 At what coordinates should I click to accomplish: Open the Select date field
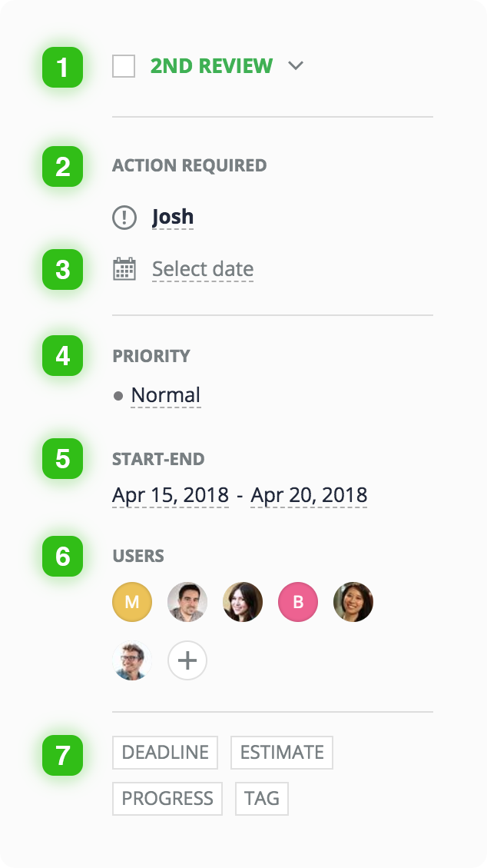click(x=203, y=269)
